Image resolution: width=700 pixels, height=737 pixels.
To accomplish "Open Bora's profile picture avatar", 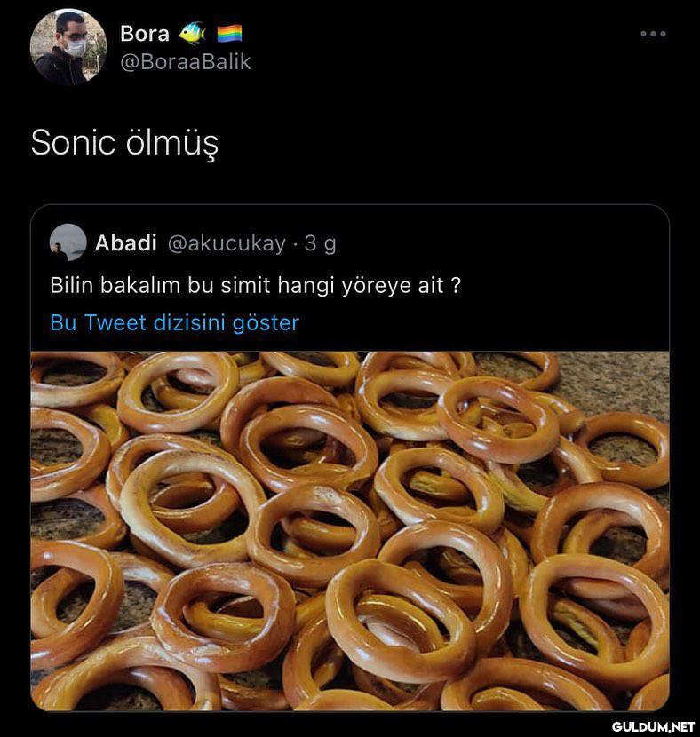I will tap(68, 47).
